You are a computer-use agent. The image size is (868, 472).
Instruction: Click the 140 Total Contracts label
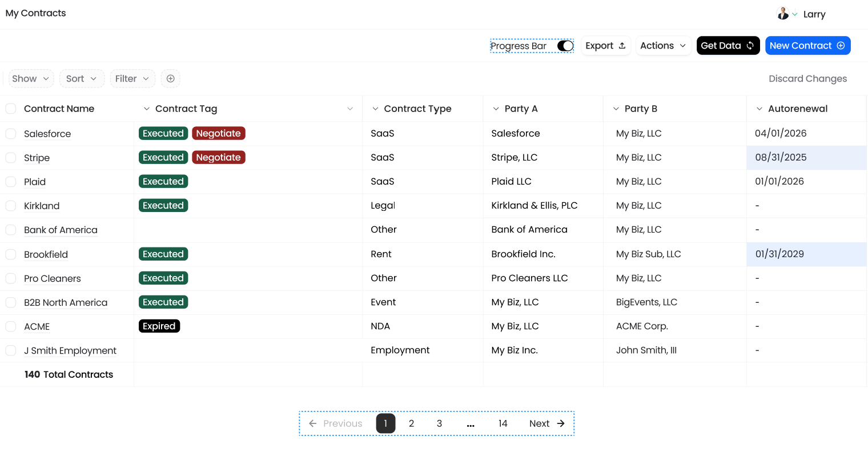click(x=69, y=374)
